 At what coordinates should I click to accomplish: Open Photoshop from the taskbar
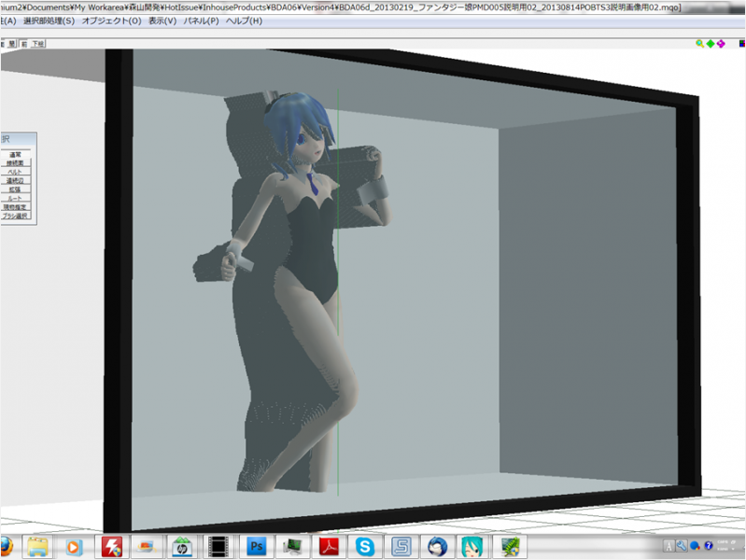click(256, 547)
